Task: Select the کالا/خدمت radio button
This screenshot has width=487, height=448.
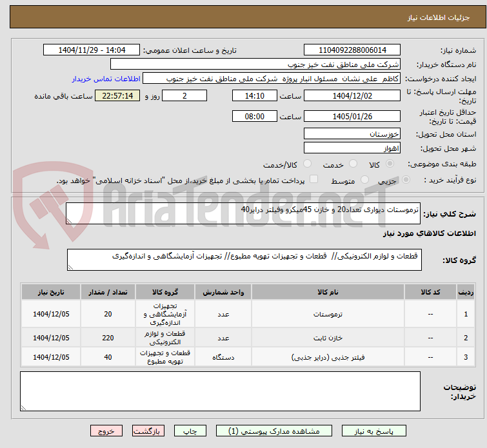Action: [x=307, y=164]
